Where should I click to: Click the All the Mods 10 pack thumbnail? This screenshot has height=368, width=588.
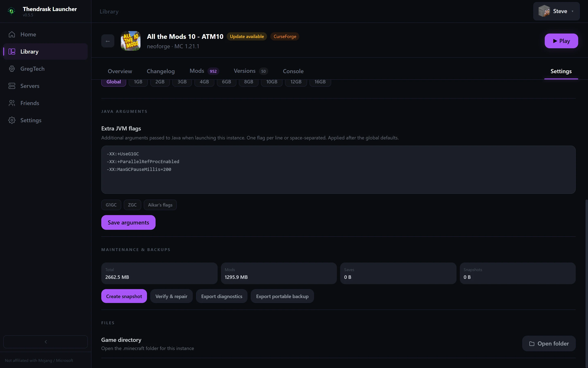[131, 41]
